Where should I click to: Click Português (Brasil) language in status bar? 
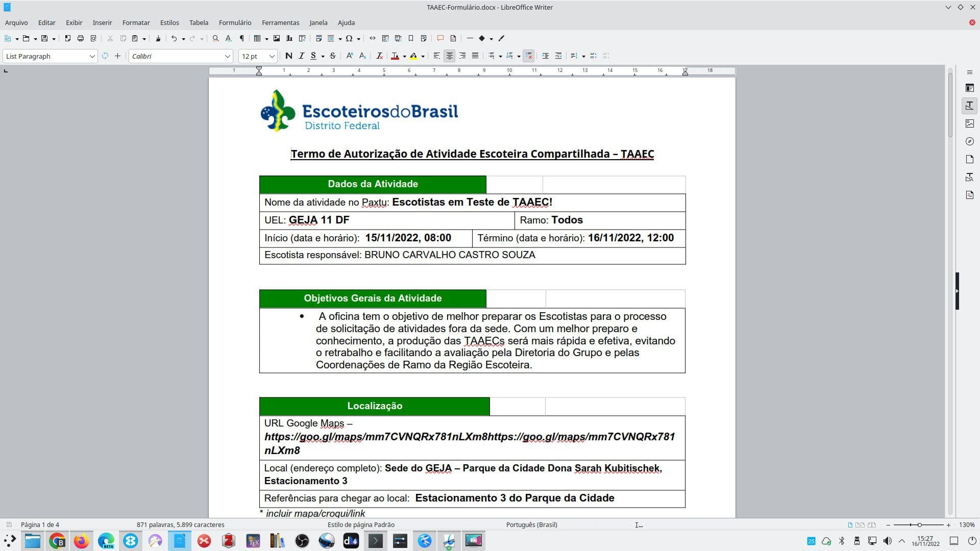[531, 524]
